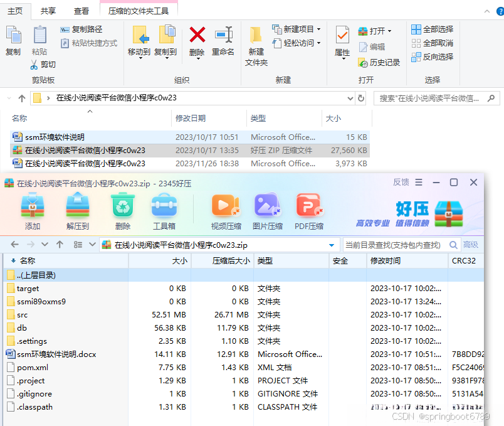Click the 剪切 scissors icon
Viewport: 504px width, 426px height.
click(x=34, y=65)
